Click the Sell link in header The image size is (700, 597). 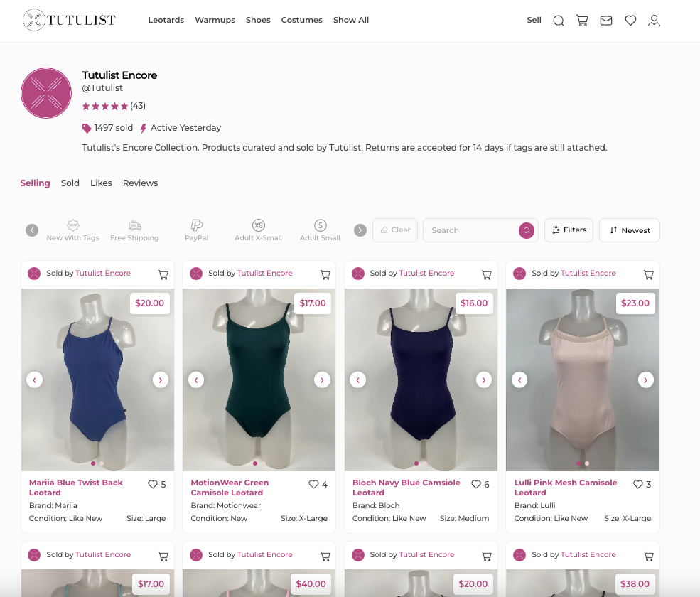tap(534, 20)
